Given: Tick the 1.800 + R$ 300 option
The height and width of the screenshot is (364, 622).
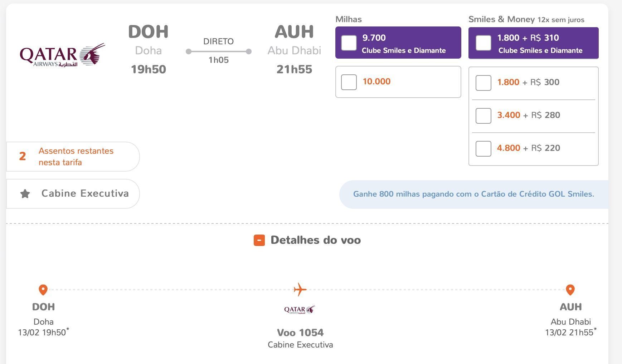Looking at the screenshot, I should tap(483, 83).
